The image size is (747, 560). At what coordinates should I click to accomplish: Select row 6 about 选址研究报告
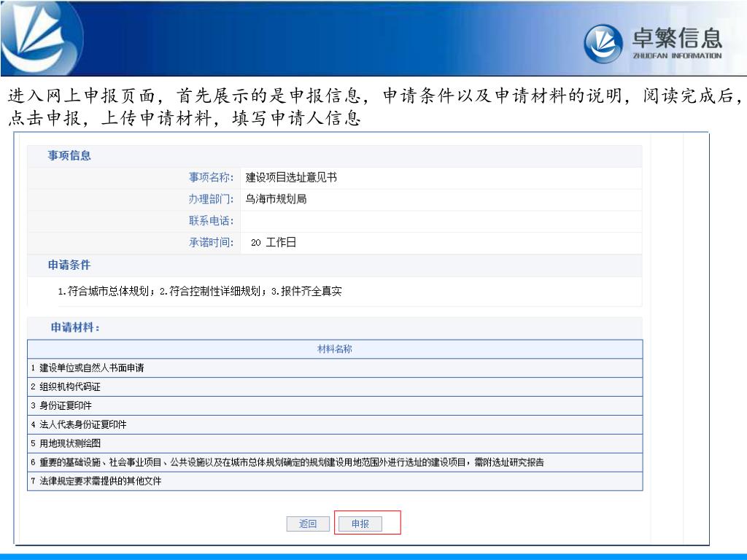click(x=335, y=462)
